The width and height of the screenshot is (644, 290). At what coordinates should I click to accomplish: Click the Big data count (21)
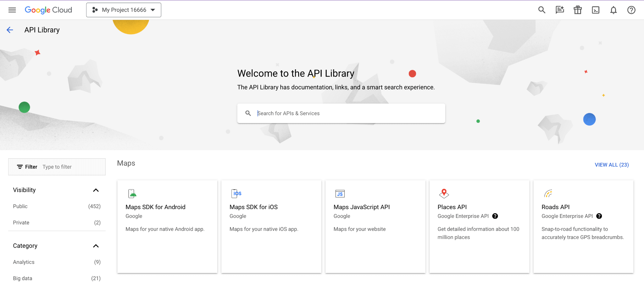96,278
